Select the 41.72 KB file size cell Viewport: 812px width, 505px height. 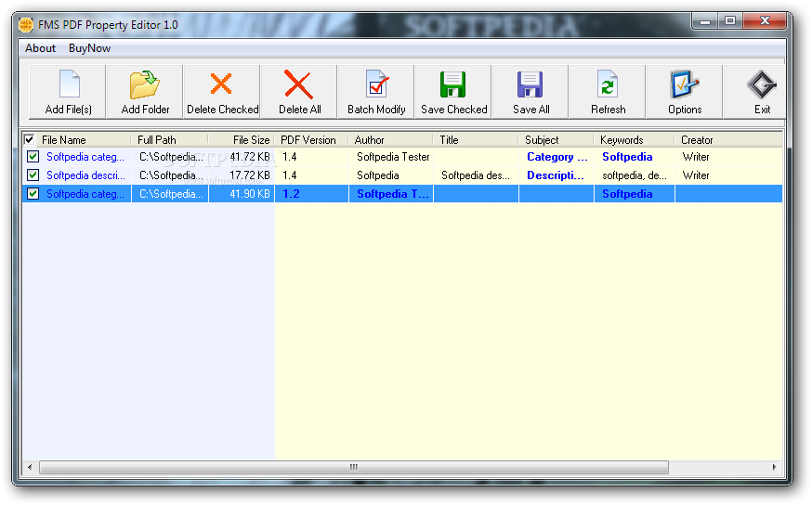(250, 156)
